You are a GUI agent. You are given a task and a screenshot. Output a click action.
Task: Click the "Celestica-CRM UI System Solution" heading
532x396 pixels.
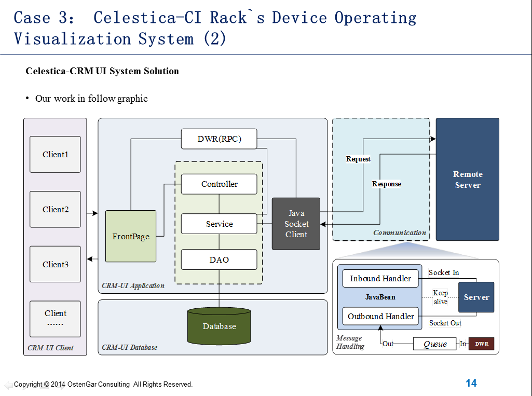tap(102, 71)
